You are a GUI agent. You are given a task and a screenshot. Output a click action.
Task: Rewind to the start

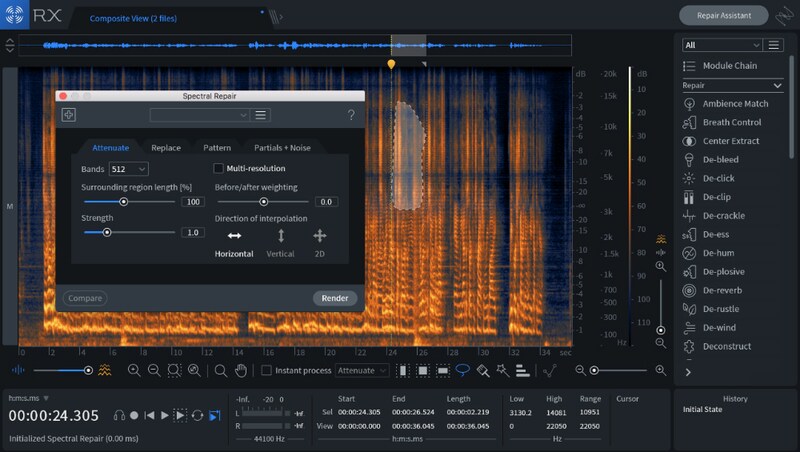point(149,416)
